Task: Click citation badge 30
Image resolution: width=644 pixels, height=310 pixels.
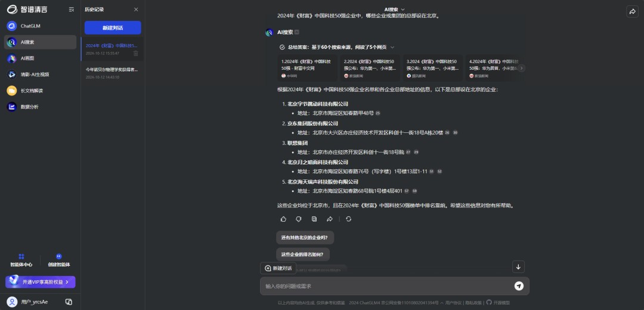Action: 455,132
